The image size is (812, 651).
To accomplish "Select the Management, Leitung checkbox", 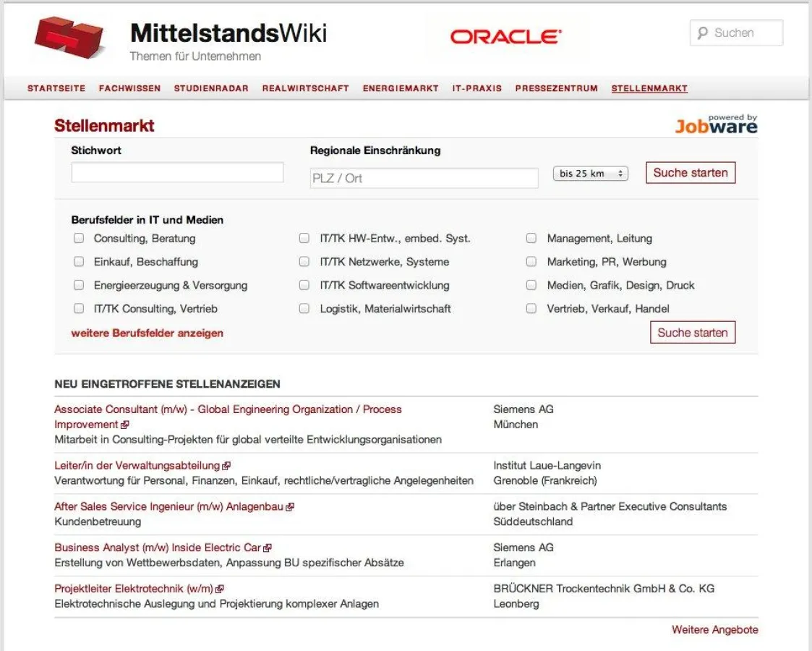I will pos(531,238).
